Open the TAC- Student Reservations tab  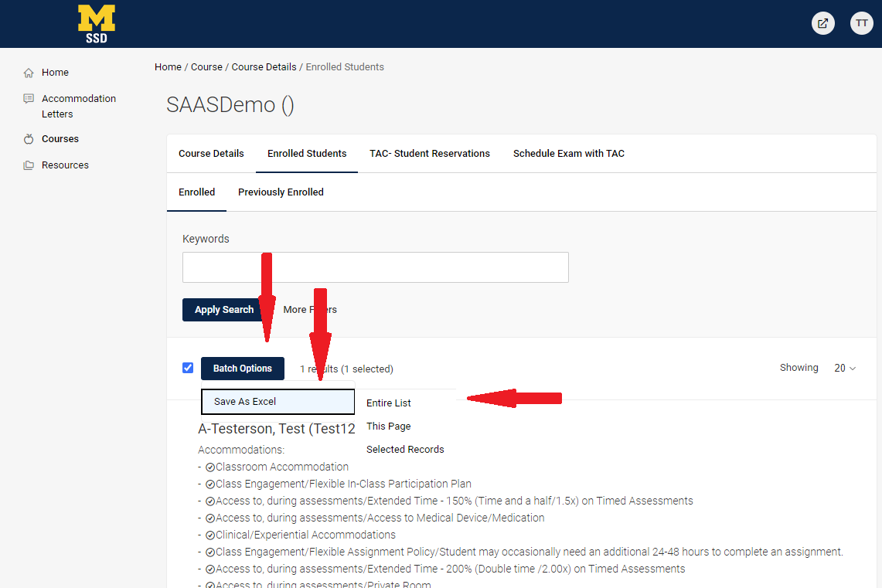(429, 154)
